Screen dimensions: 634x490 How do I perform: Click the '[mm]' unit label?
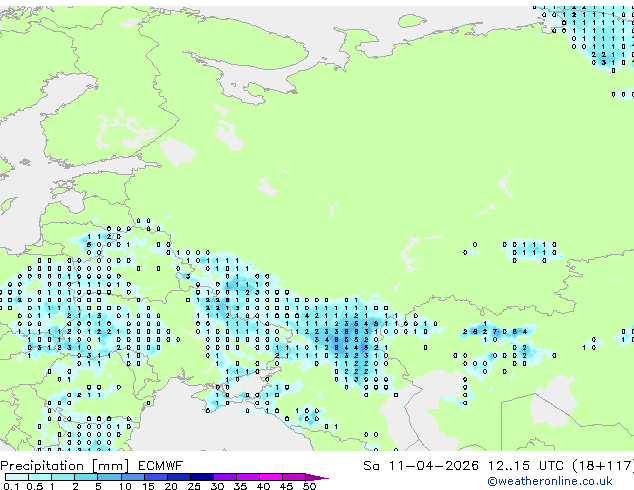click(x=111, y=466)
